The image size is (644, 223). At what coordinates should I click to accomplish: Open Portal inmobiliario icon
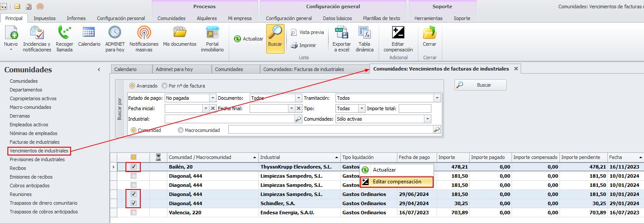coord(212,33)
